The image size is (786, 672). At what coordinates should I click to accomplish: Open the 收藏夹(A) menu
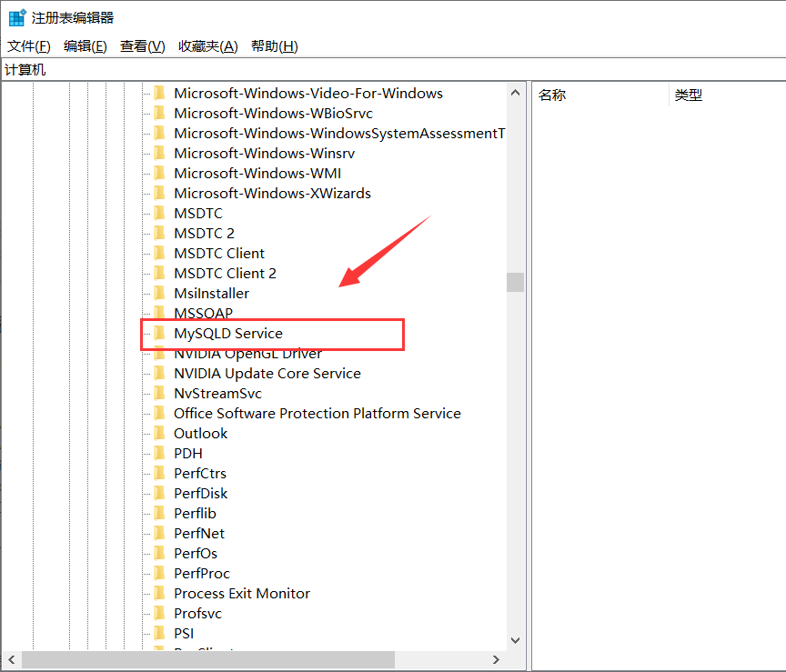click(208, 46)
